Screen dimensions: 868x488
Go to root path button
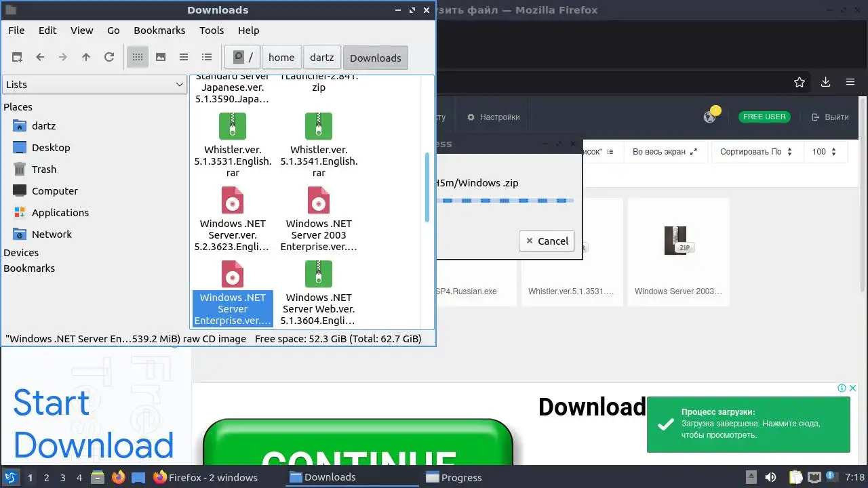click(x=243, y=58)
